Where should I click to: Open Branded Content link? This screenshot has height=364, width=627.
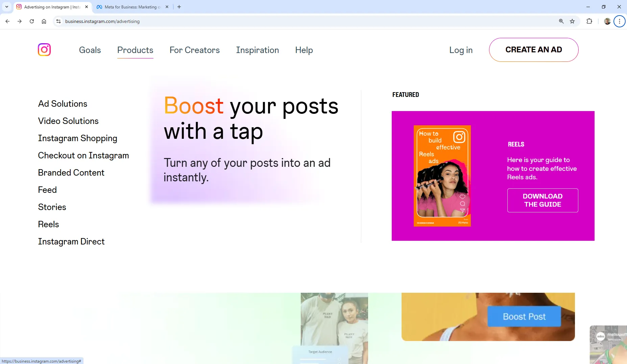tap(71, 173)
